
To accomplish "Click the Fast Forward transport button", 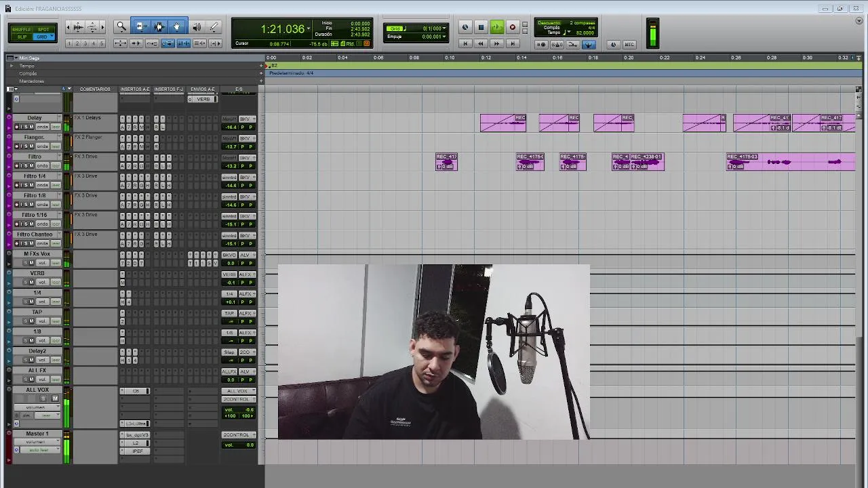I will (496, 43).
